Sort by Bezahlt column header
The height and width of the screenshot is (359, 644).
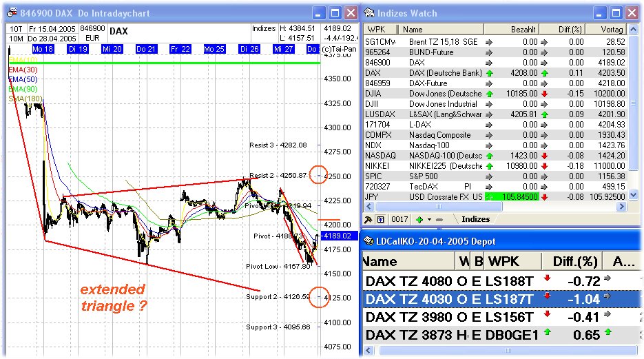pyautogui.click(x=511, y=30)
